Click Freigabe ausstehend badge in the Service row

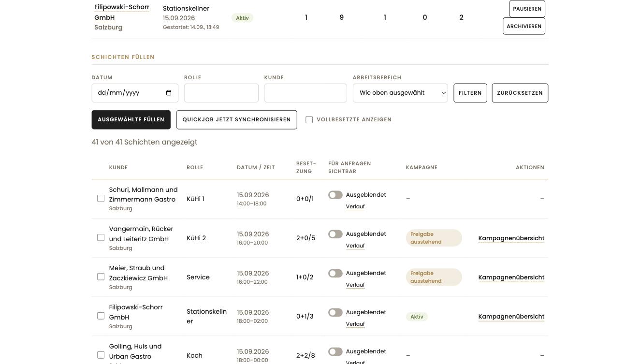pos(434,277)
